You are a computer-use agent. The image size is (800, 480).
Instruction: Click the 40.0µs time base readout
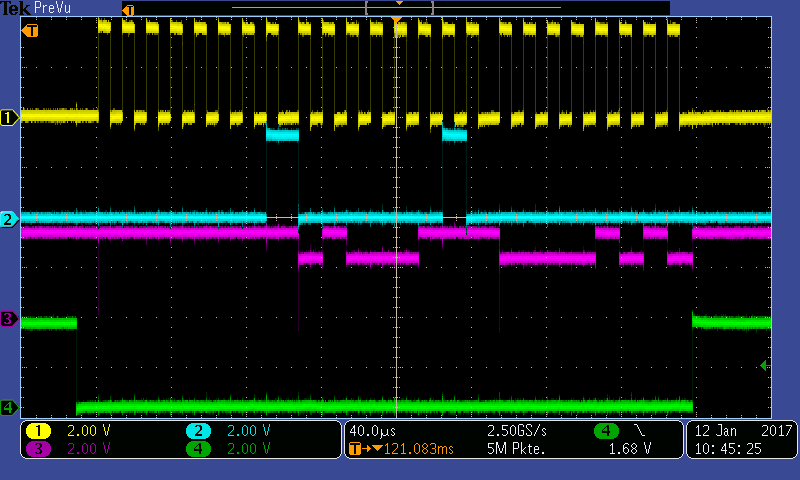coord(372,431)
